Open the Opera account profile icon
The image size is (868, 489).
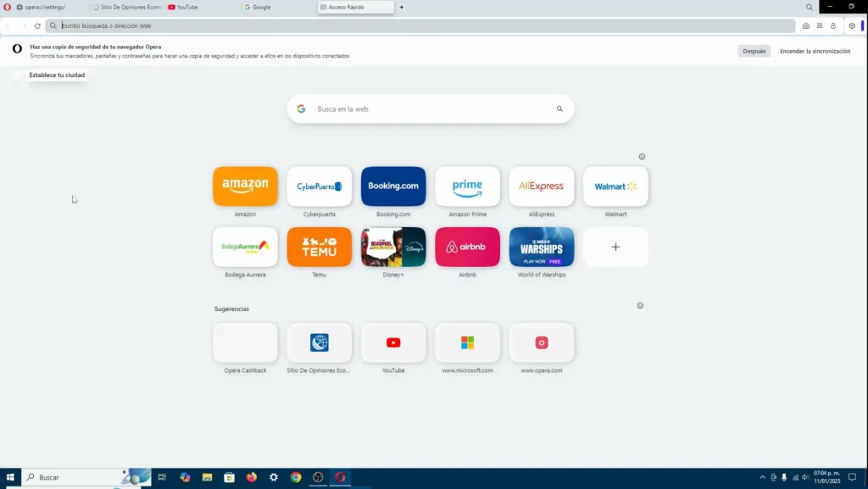833,26
